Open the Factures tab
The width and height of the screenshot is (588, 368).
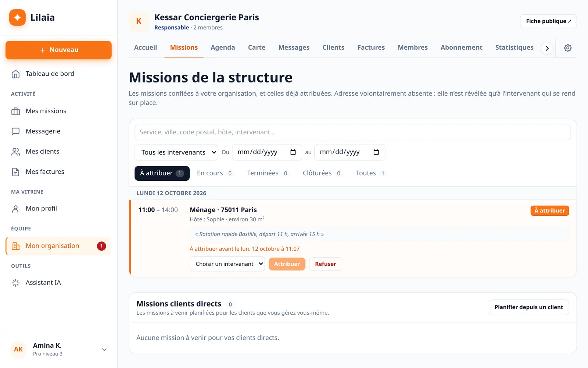(x=371, y=47)
